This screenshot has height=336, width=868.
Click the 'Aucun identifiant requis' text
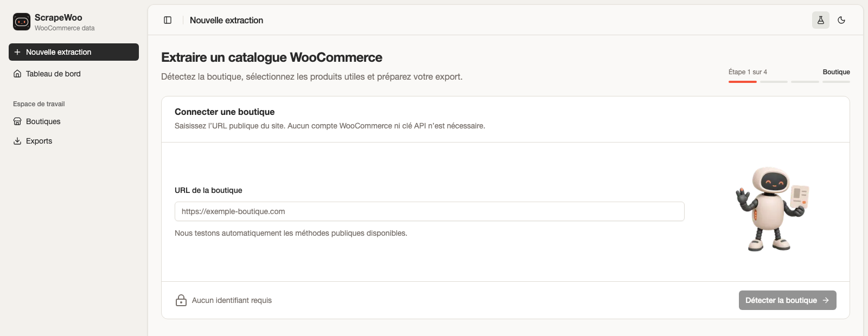232,300
